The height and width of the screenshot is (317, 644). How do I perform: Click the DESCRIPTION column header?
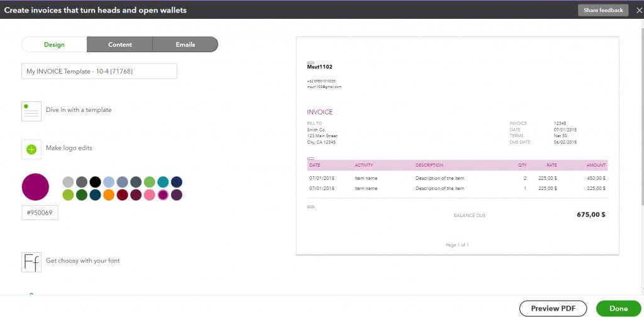pos(429,165)
